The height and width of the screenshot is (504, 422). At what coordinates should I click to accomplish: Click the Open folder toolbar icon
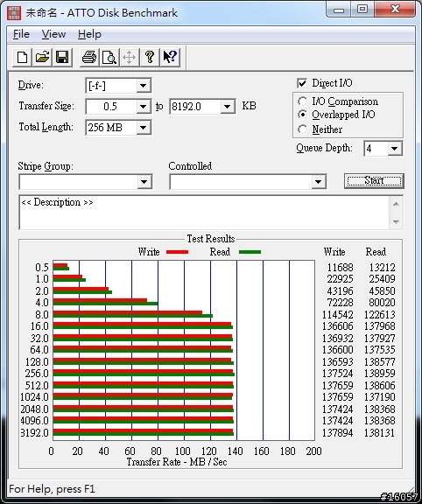42,58
